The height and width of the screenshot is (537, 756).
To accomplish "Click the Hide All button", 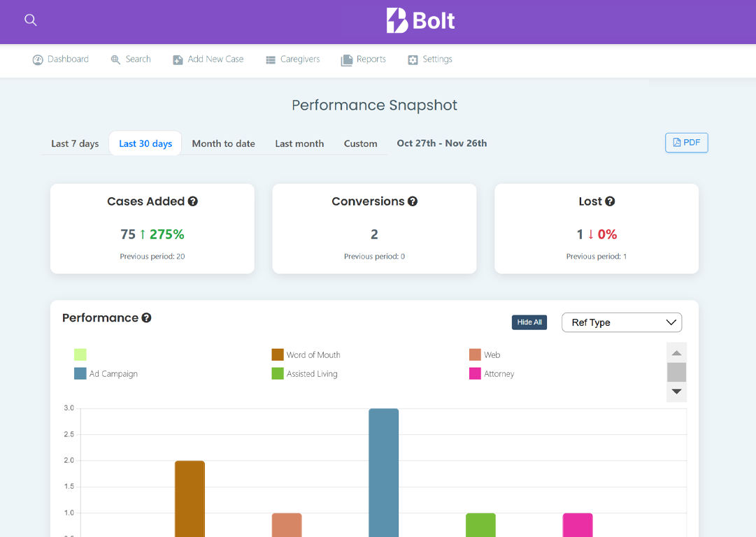I will [x=529, y=322].
